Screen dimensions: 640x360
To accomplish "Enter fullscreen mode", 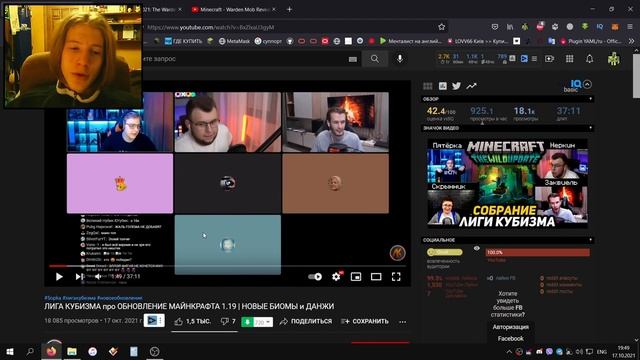I will tap(396, 277).
